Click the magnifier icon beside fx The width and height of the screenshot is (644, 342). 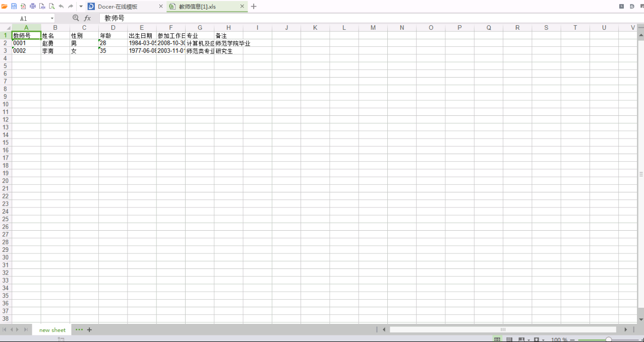[x=76, y=18]
